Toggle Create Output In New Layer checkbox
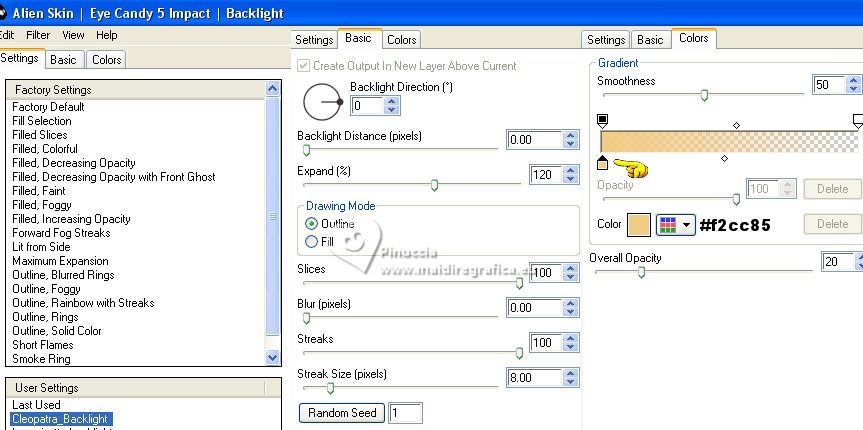Viewport: 863px width, 430px height. (303, 66)
